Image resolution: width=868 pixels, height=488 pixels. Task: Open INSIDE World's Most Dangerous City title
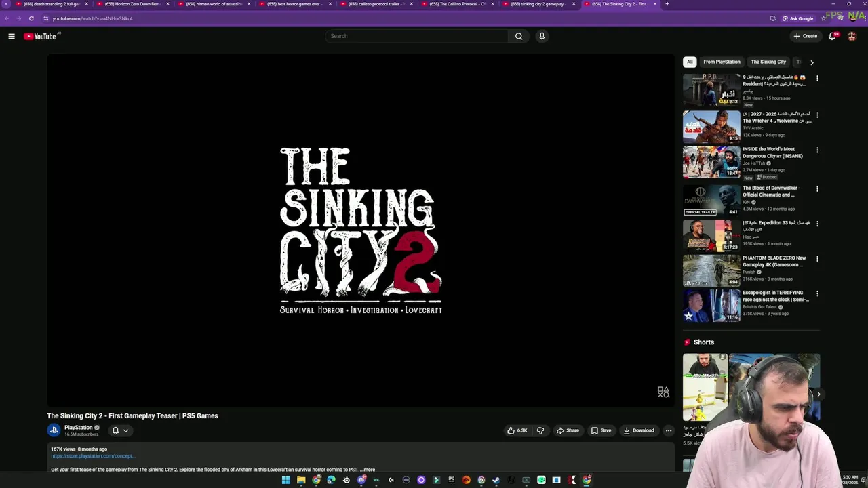(x=772, y=152)
